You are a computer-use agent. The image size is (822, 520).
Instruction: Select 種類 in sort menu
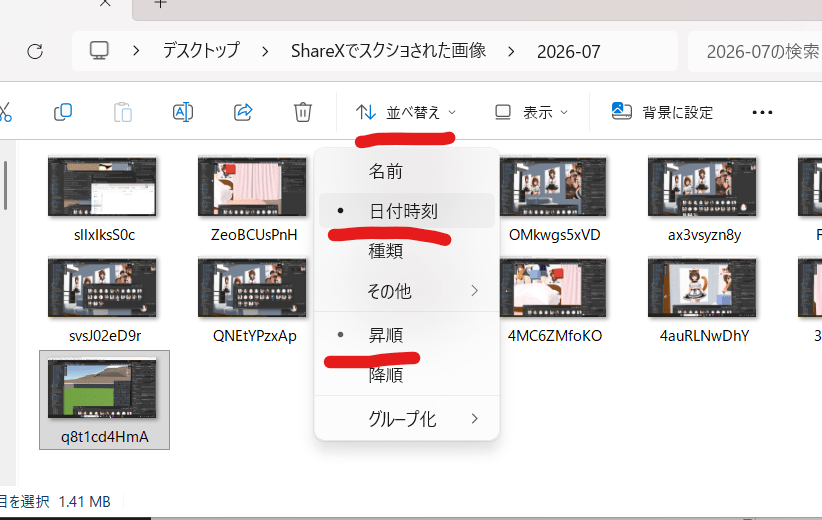[407, 251]
